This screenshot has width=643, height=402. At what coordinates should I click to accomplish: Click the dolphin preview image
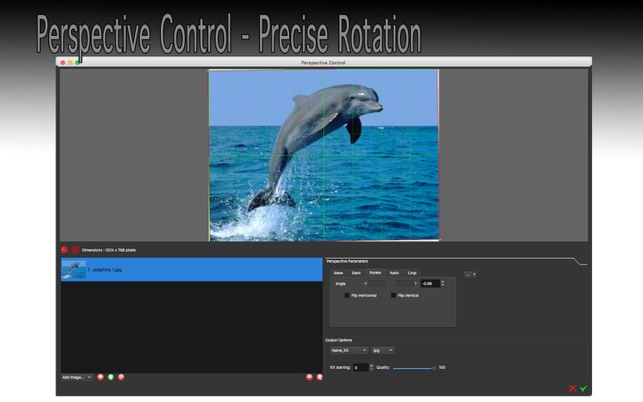pos(324,155)
